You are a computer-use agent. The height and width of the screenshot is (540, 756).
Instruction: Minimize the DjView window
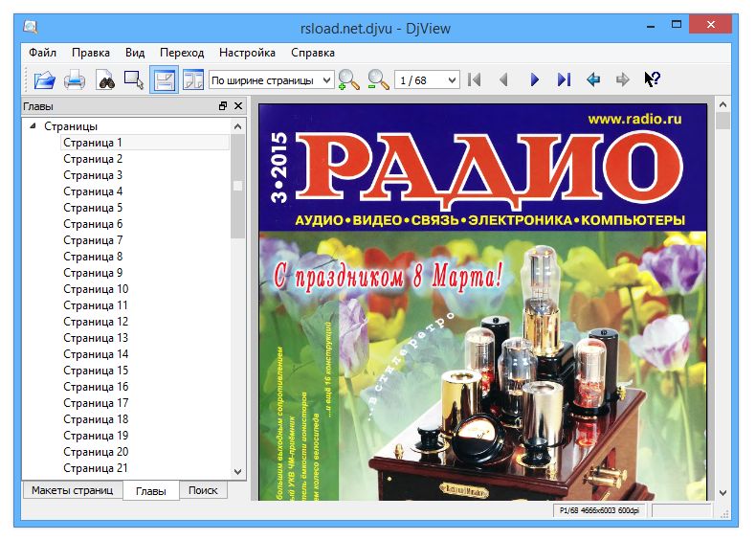pyautogui.click(x=651, y=26)
